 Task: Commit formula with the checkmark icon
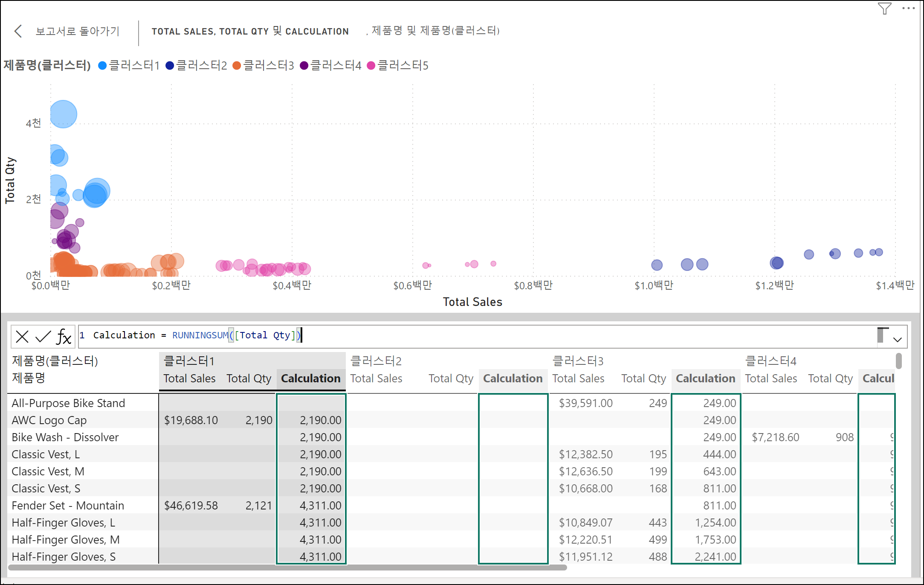[43, 337]
